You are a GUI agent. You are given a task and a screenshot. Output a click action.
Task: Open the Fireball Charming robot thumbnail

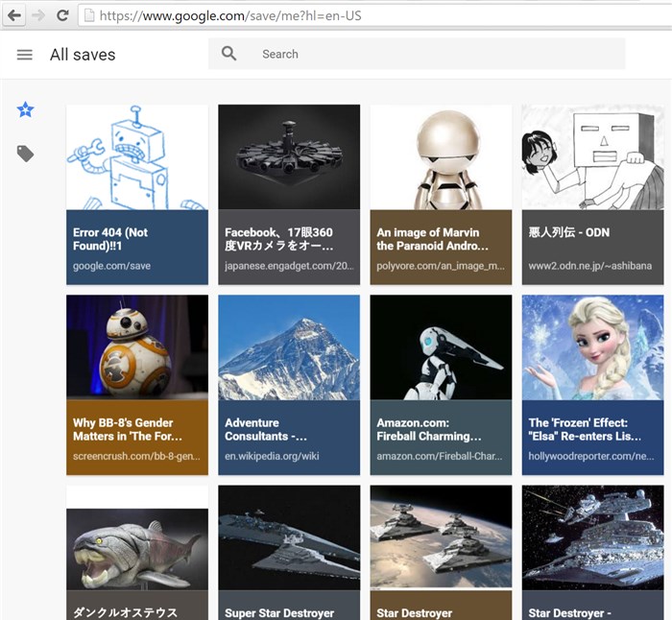[441, 347]
